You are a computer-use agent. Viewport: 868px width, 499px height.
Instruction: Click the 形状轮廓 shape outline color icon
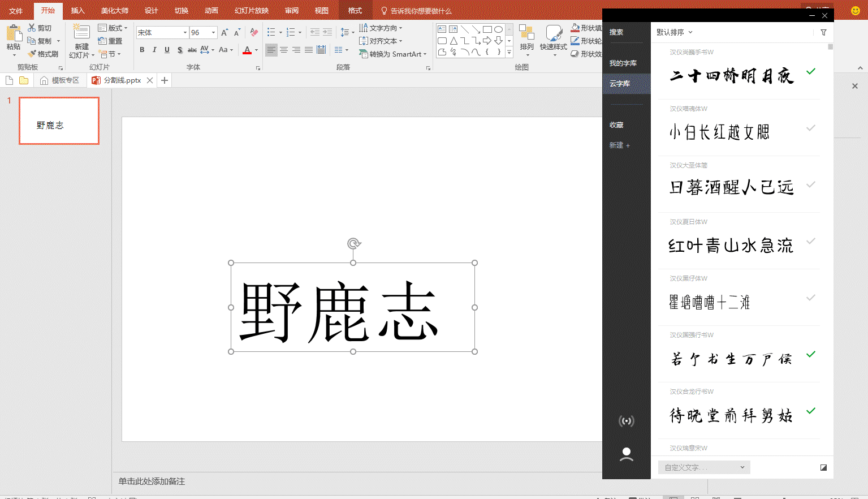tap(575, 41)
